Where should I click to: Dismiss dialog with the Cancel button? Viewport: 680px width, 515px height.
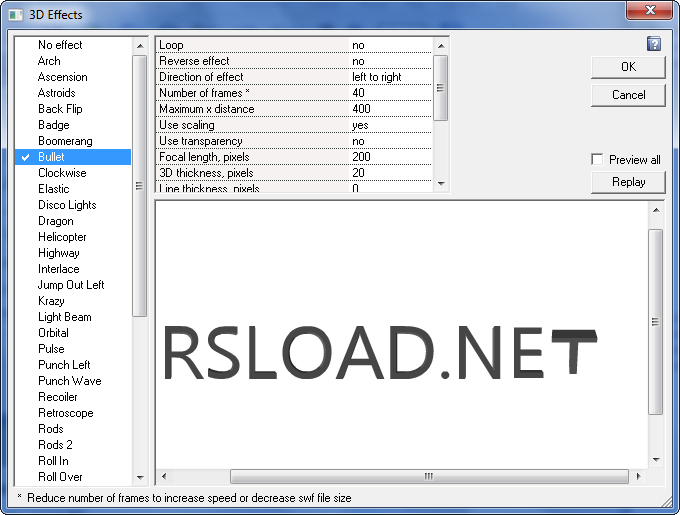[x=628, y=95]
